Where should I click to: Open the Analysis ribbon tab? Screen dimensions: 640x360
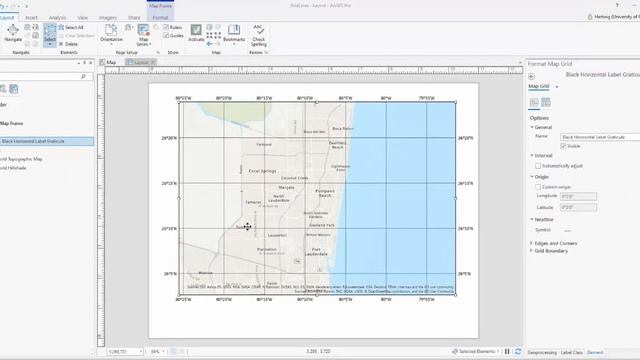tap(57, 18)
